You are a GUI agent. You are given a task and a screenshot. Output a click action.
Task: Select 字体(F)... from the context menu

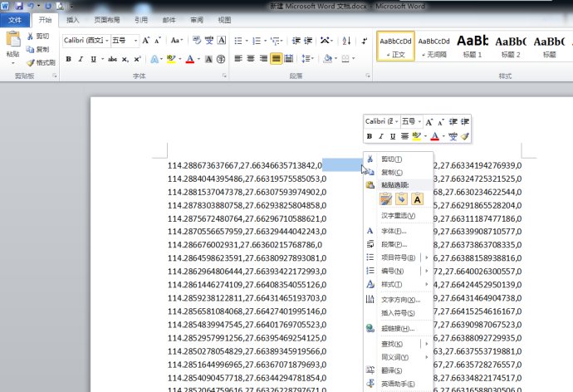coord(394,230)
